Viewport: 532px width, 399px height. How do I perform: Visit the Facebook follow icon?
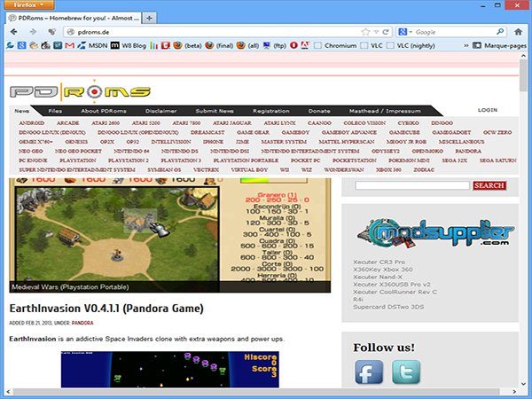pyautogui.click(x=369, y=372)
